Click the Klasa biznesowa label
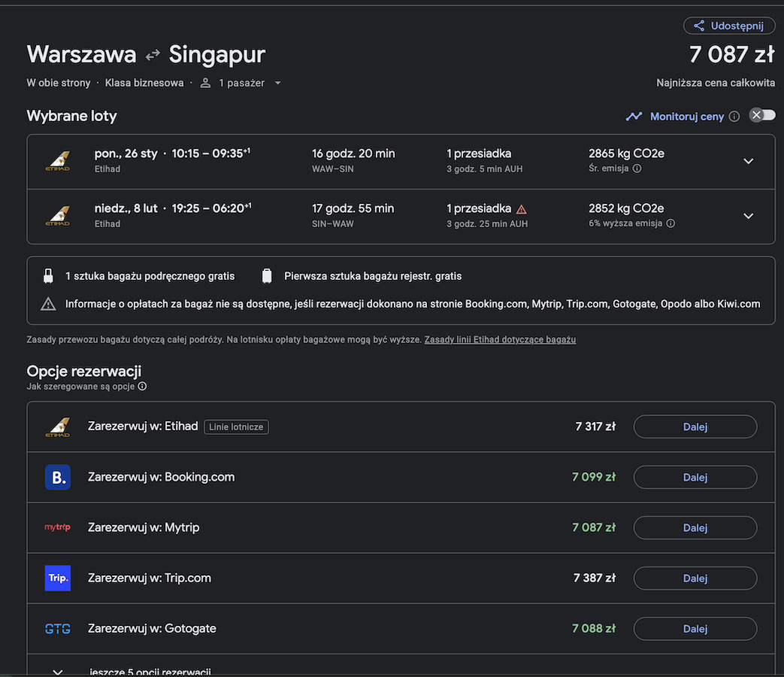The width and height of the screenshot is (784, 677). [x=144, y=83]
